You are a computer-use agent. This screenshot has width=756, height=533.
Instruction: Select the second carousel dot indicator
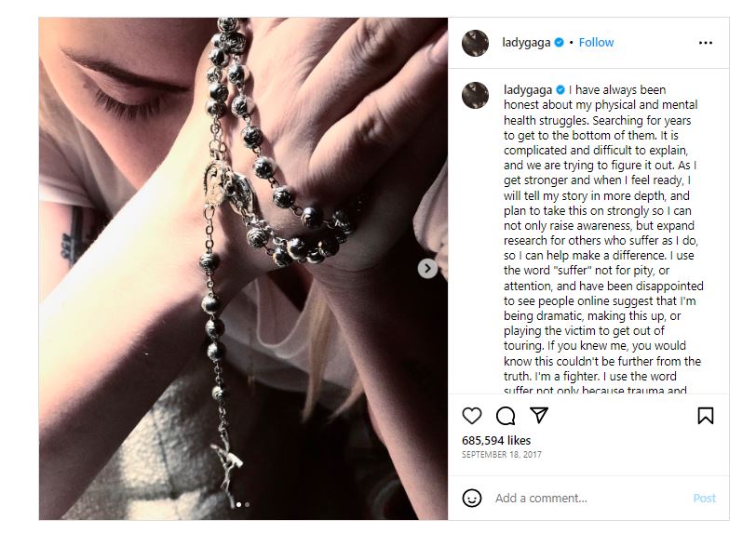[x=247, y=505]
